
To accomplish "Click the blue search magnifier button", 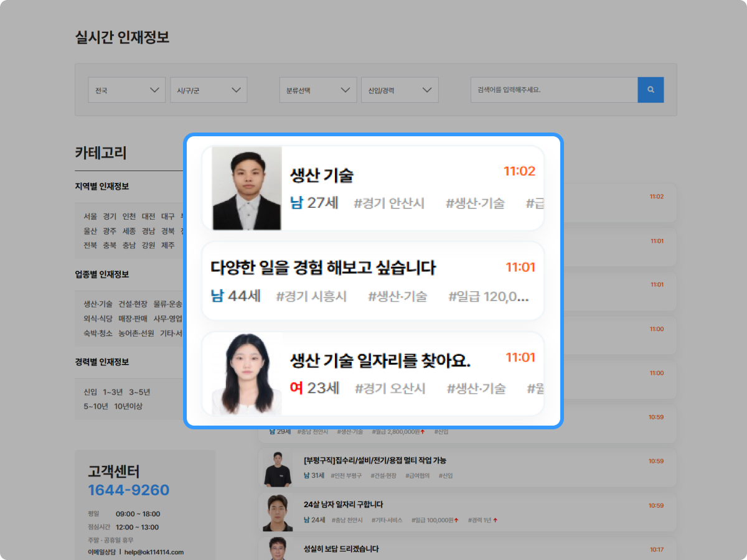I will [x=651, y=90].
